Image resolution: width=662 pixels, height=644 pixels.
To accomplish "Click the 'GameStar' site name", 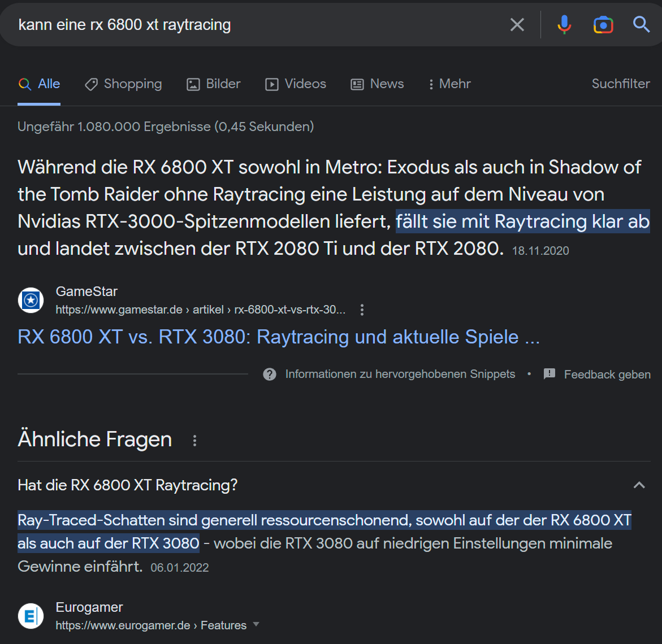I will 86,291.
